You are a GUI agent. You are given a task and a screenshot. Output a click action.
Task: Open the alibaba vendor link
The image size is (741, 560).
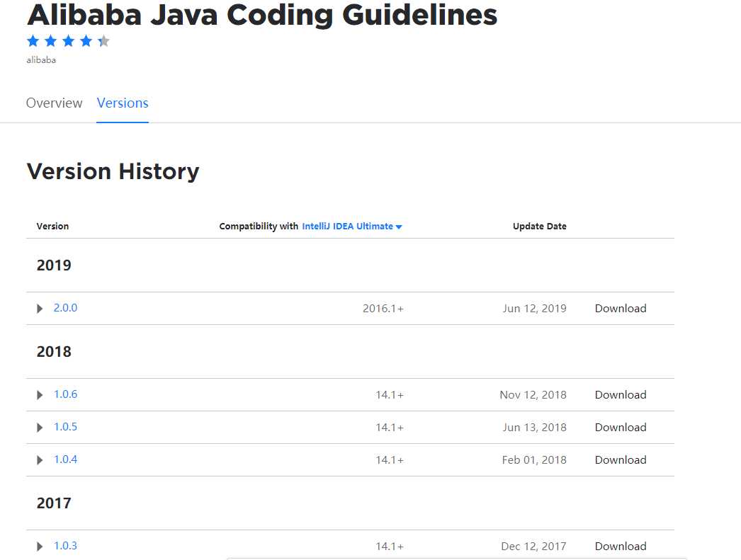(x=41, y=60)
